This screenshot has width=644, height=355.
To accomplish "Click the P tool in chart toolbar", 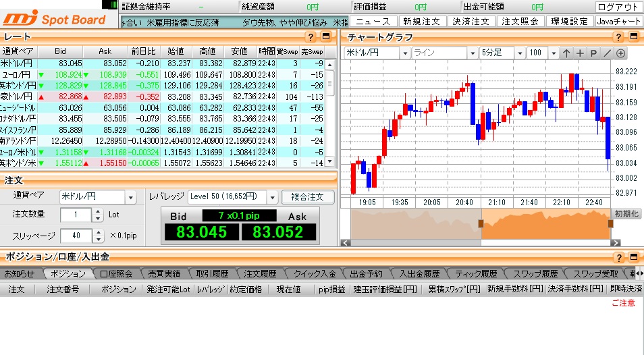I will tap(593, 53).
